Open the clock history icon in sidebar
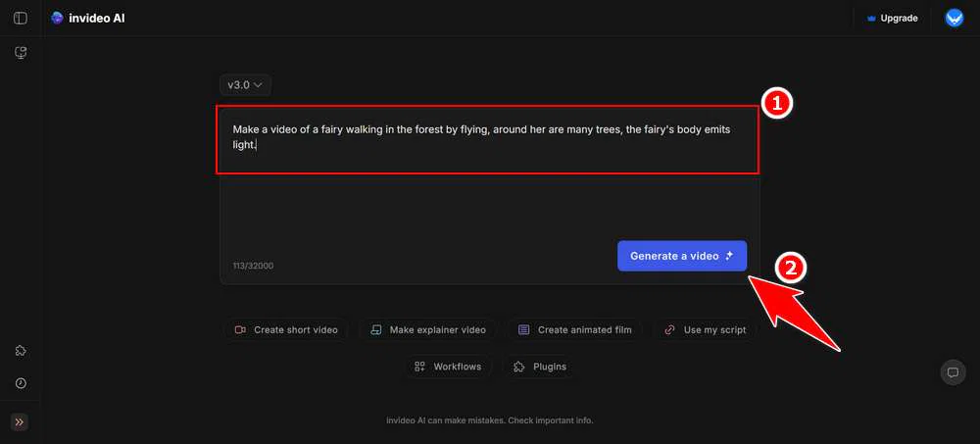980x444 pixels. (21, 383)
